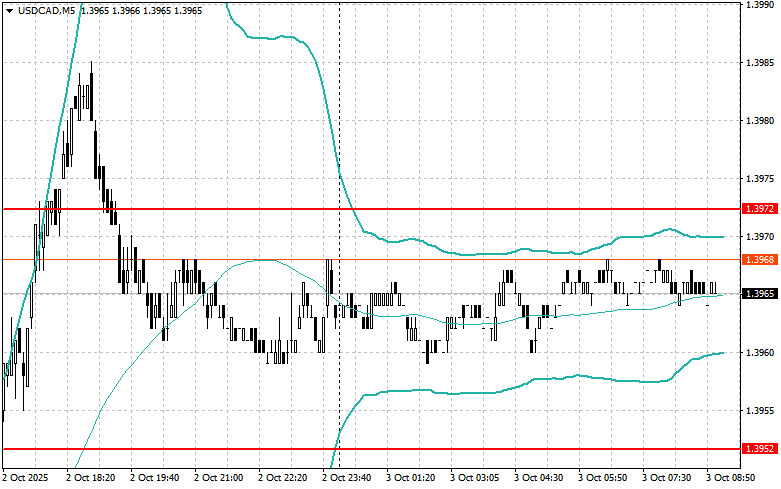Select the red horizontal line at 1.3952

pos(372,449)
